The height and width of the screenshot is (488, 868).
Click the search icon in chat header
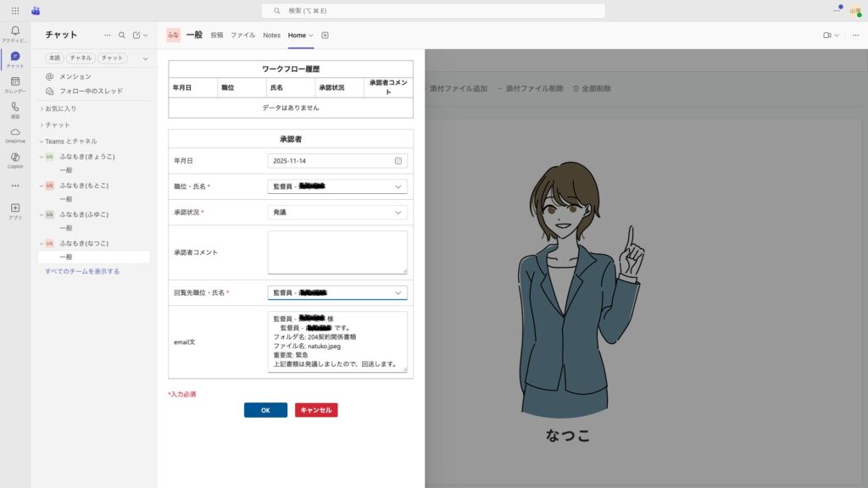(x=122, y=36)
